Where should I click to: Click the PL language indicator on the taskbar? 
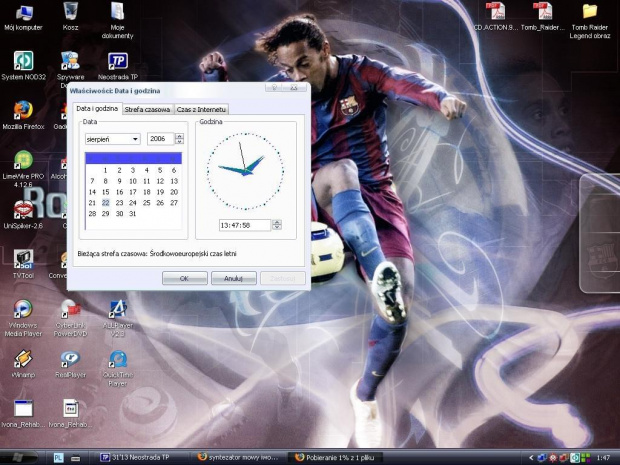coord(58,457)
